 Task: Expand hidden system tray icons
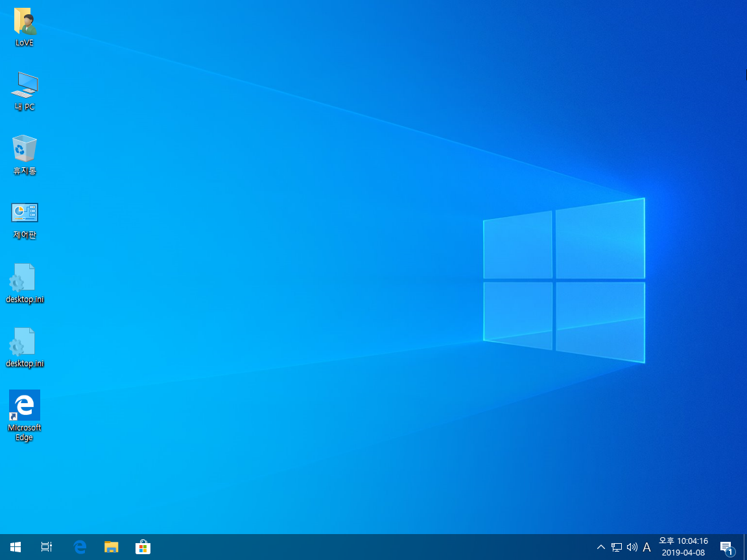point(600,547)
